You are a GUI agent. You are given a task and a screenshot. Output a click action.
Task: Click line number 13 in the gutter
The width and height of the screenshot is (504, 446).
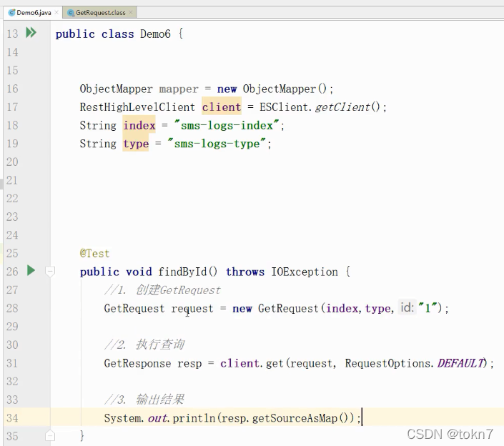12,34
